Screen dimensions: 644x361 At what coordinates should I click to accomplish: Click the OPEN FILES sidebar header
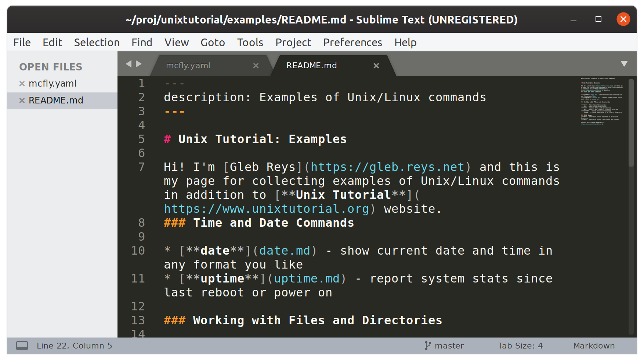(51, 67)
